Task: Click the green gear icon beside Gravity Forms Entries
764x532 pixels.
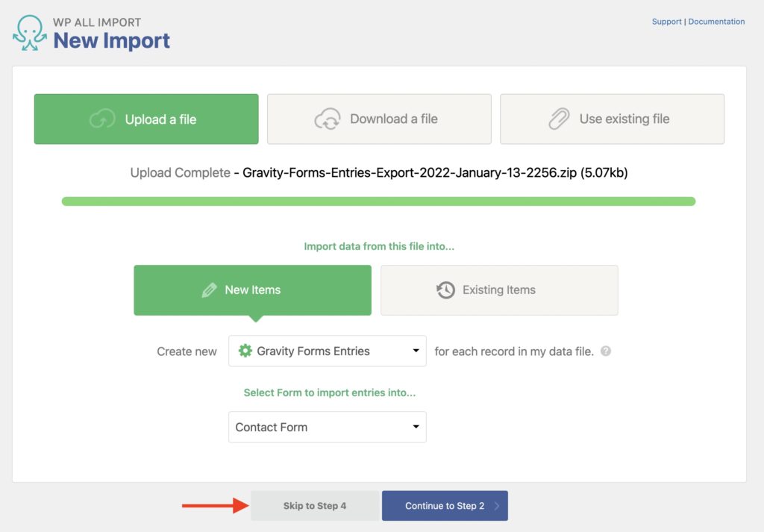Action: coord(247,351)
